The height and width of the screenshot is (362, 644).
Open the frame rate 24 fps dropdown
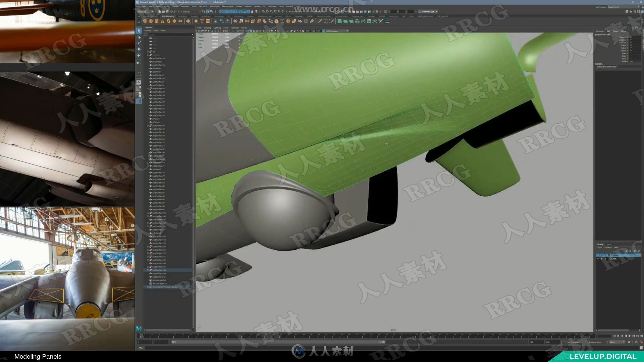[617, 342]
